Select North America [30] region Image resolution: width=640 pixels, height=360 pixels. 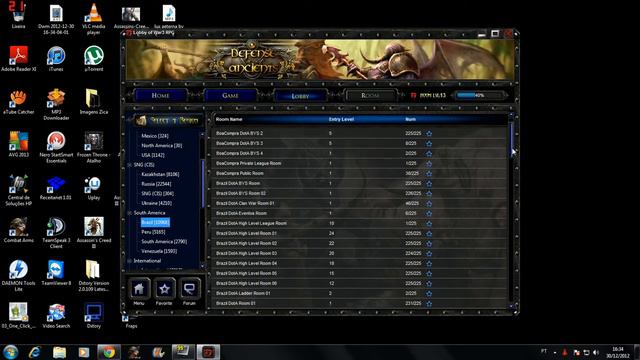(x=162, y=146)
